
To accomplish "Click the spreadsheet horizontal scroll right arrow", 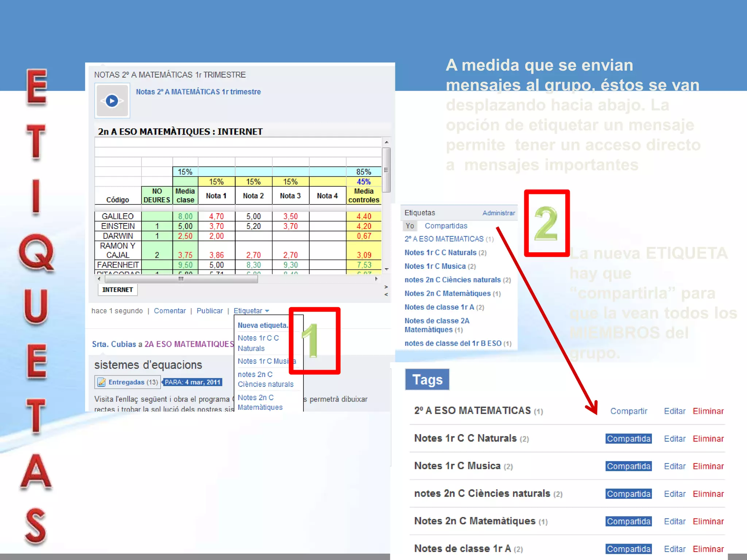I will (x=376, y=279).
